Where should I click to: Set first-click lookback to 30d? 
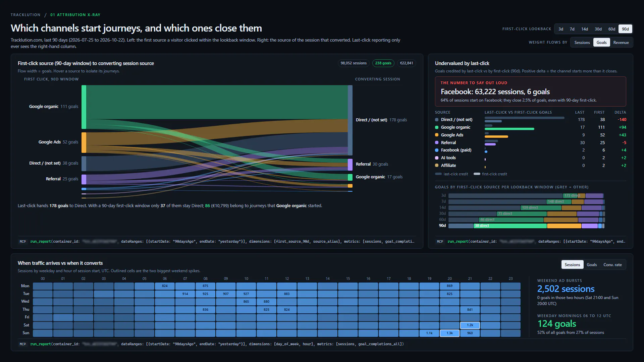(598, 29)
